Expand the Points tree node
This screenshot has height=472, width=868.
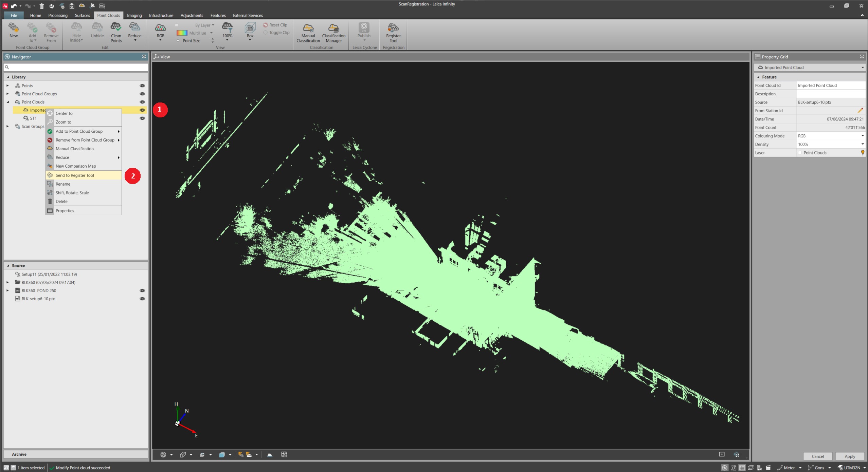point(7,86)
